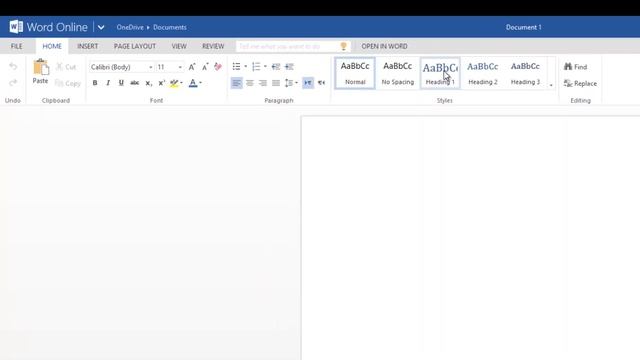Switch to the INSERT tab
This screenshot has height=360, width=640.
[x=88, y=46]
